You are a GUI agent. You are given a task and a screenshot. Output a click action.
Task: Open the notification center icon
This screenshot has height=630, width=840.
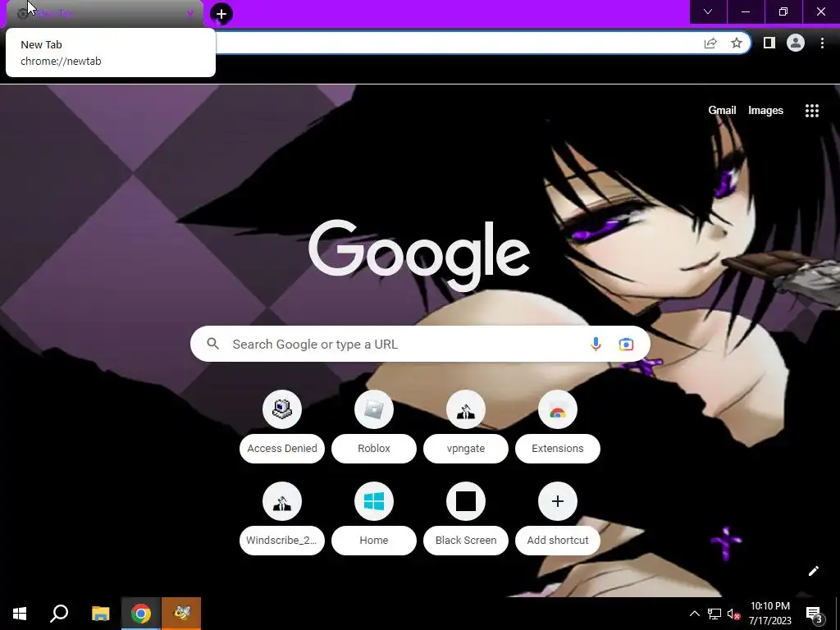click(x=814, y=614)
